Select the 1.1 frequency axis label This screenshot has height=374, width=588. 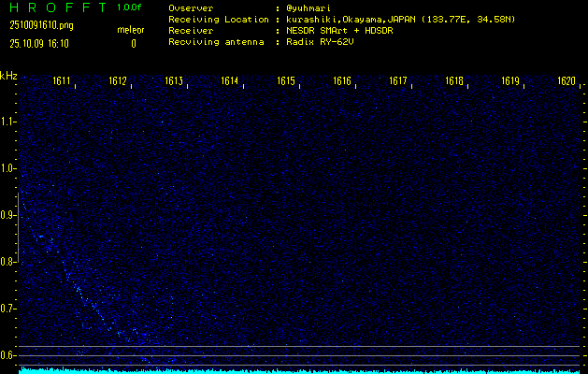tap(8, 122)
